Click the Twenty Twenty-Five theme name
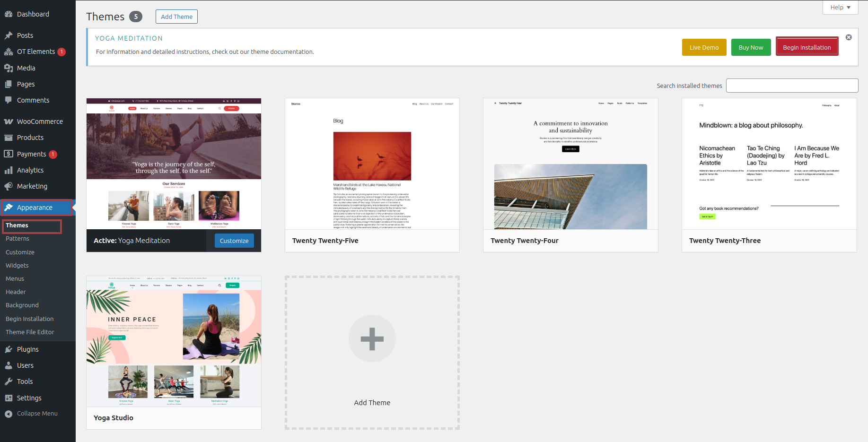Viewport: 868px width, 442px height. (325, 241)
